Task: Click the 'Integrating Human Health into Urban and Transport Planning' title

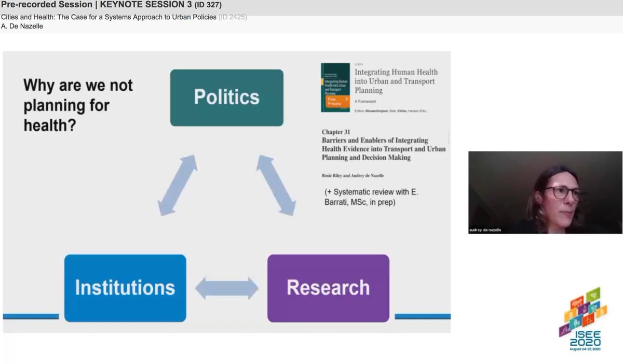Action: pyautogui.click(x=396, y=81)
